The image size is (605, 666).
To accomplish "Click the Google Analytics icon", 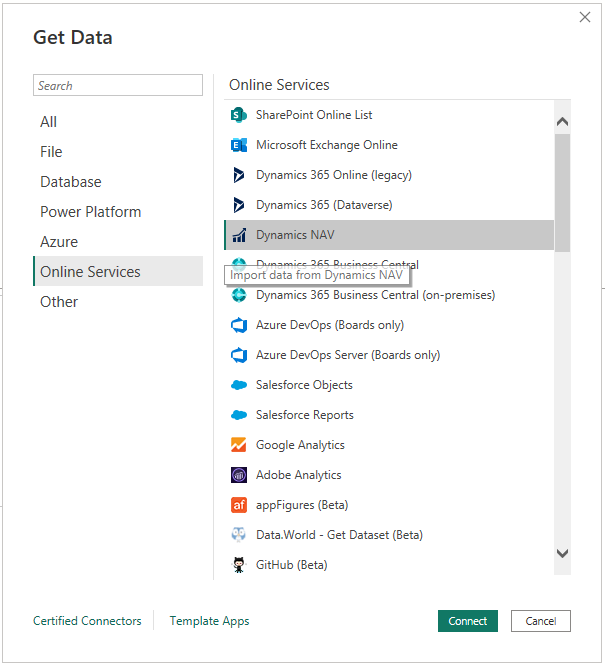I will pos(239,445).
